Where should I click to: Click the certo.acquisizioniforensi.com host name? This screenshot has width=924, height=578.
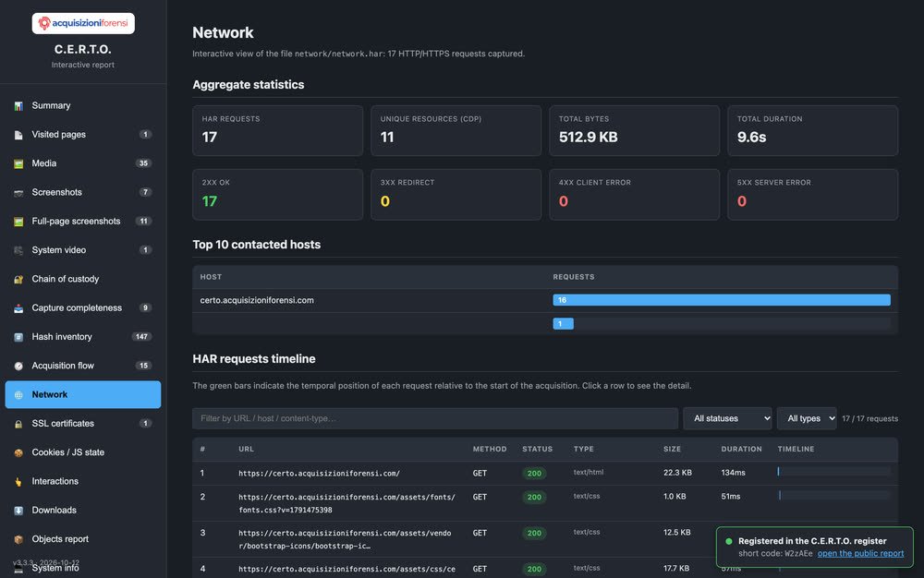pyautogui.click(x=257, y=300)
